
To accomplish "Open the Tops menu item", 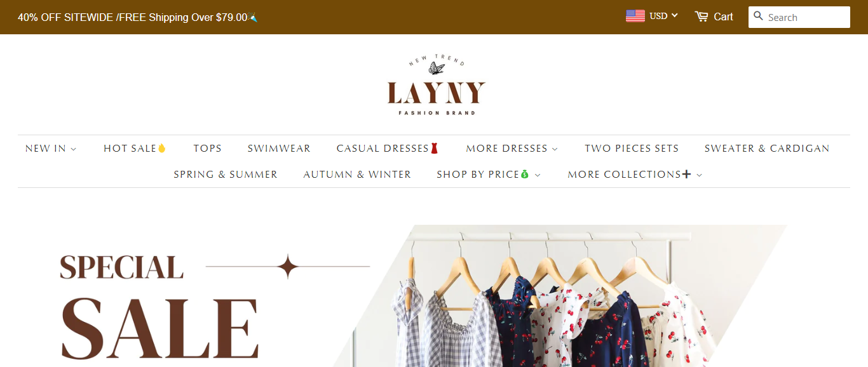I will pyautogui.click(x=208, y=149).
